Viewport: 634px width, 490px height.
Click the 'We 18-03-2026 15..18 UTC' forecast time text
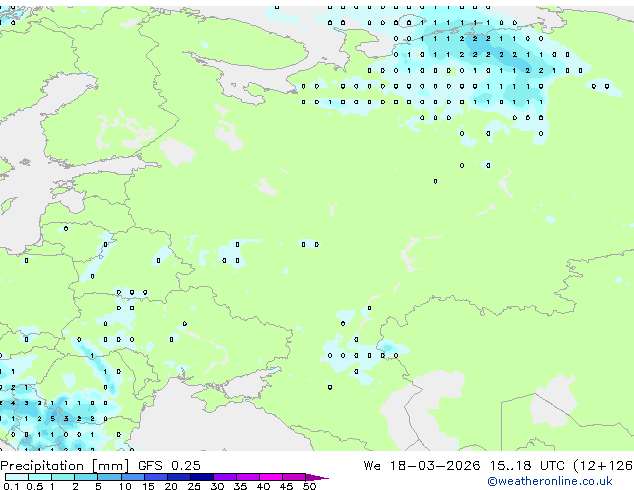464,466
